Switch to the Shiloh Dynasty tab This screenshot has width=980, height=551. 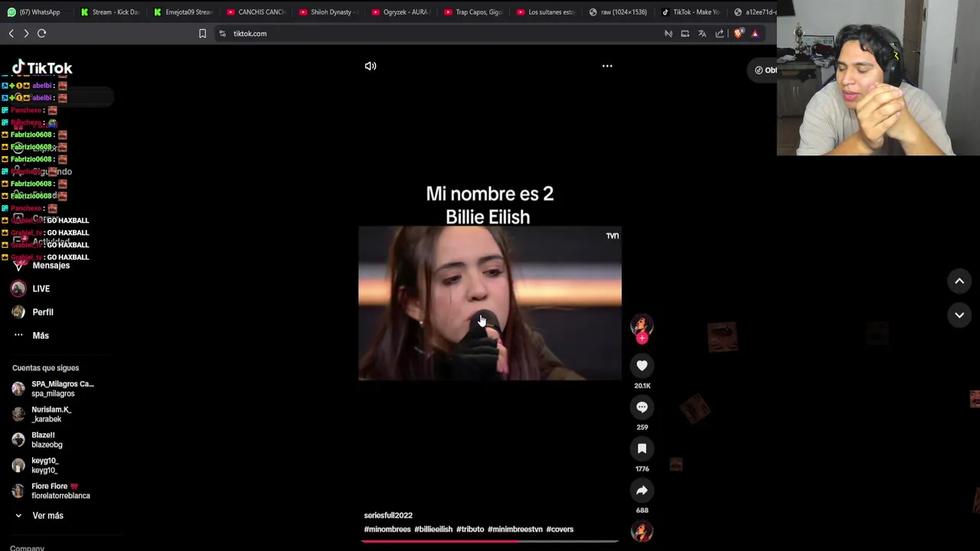coord(327,12)
